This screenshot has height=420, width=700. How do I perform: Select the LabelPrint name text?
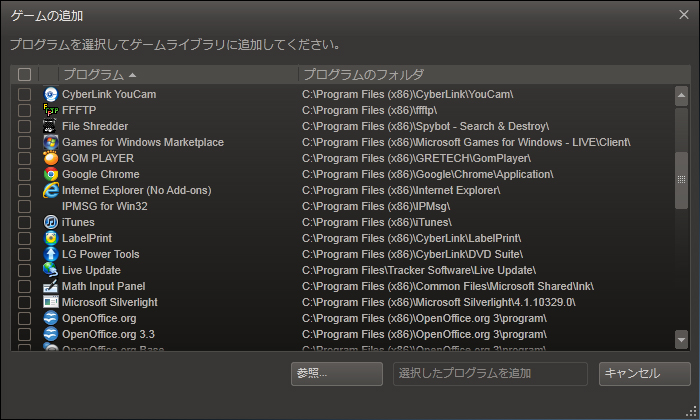tap(87, 238)
